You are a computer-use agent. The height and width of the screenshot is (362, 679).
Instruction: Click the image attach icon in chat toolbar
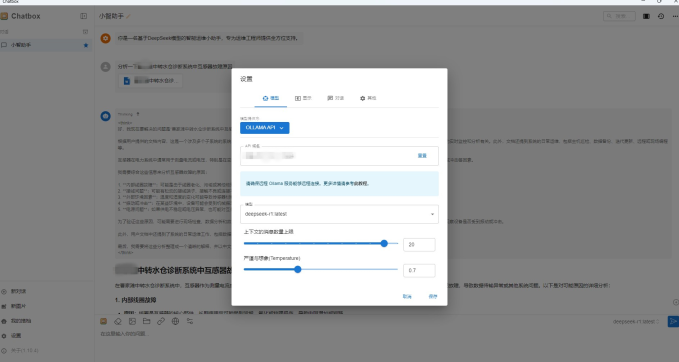(x=132, y=321)
